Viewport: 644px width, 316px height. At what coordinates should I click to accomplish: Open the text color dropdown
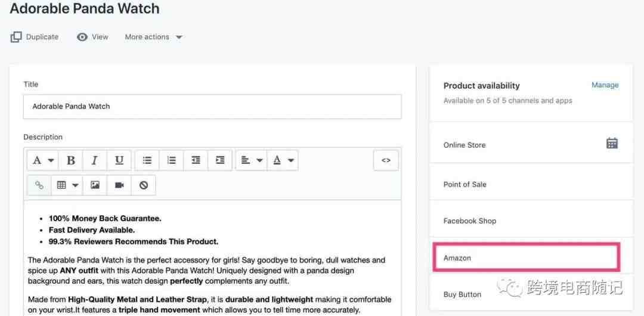(283, 160)
